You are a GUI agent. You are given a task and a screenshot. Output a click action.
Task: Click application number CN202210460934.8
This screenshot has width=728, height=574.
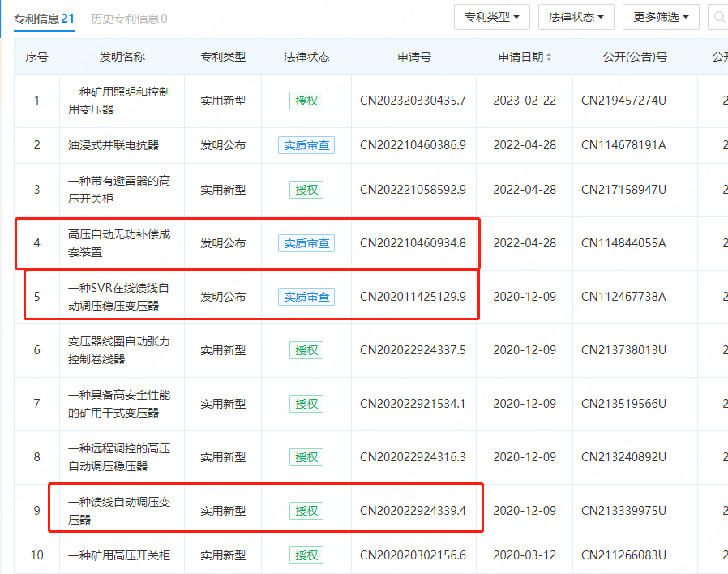click(x=413, y=243)
